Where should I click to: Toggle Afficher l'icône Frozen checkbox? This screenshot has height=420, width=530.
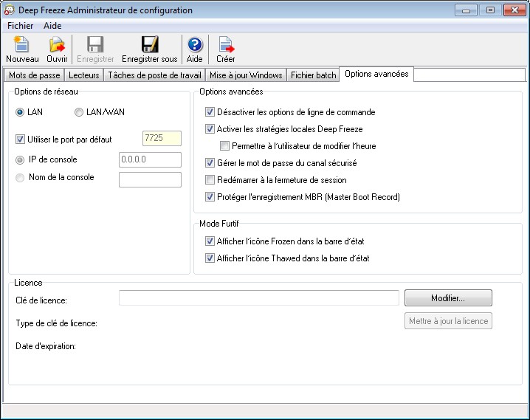[x=210, y=241]
